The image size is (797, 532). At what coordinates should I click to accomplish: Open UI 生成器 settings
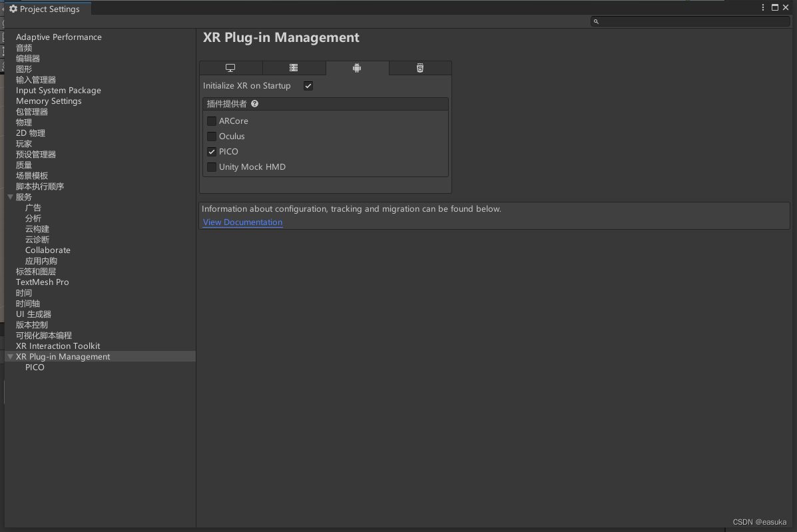[x=33, y=314]
